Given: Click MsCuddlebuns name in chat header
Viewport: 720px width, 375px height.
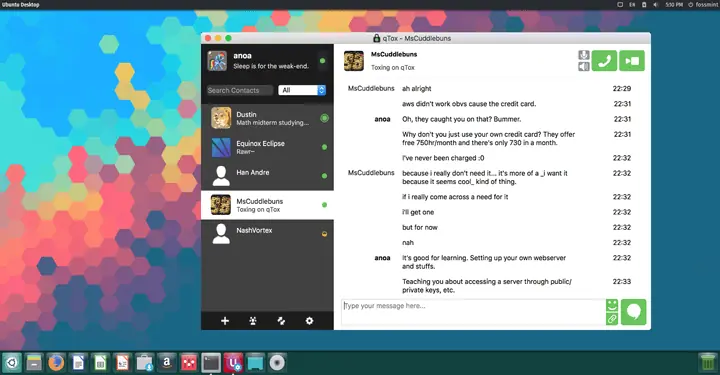Looking at the screenshot, I should click(394, 54).
